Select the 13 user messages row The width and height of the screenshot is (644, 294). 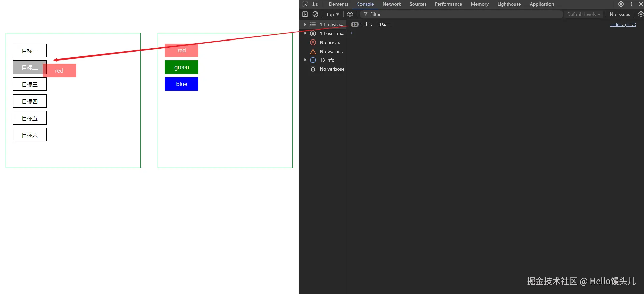click(x=322, y=33)
